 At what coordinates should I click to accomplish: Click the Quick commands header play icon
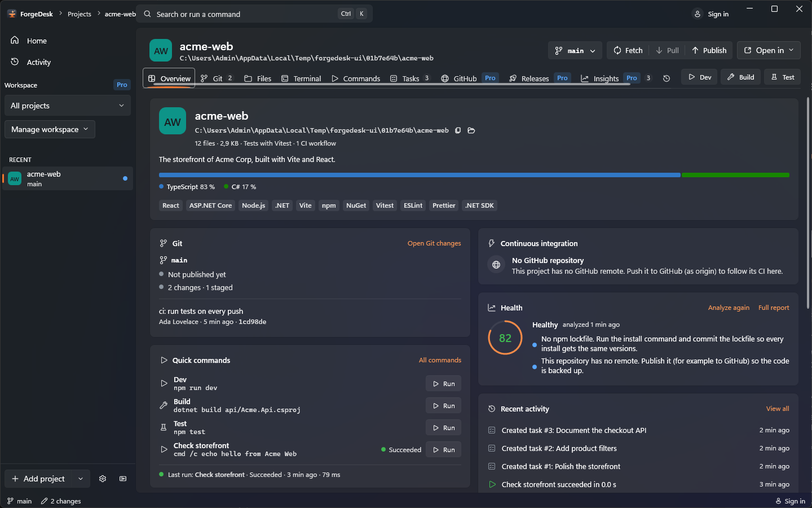164,360
